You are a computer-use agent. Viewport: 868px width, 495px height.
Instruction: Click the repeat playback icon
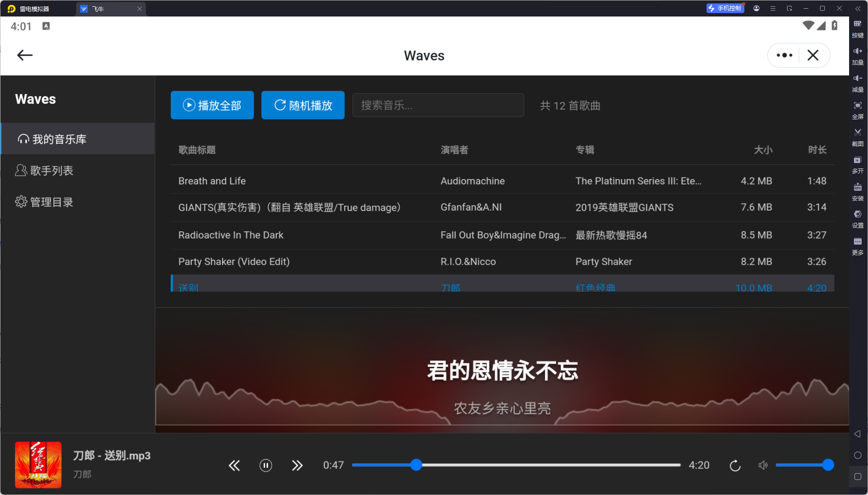click(735, 465)
